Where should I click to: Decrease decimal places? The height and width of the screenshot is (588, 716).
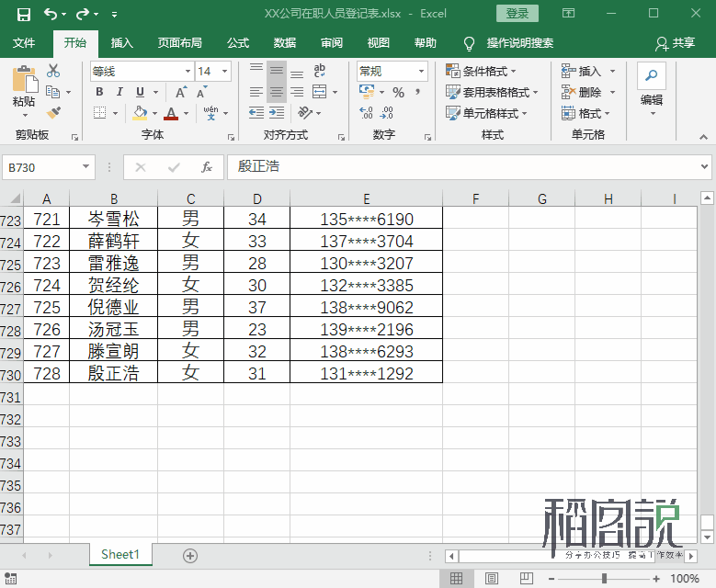(386, 113)
